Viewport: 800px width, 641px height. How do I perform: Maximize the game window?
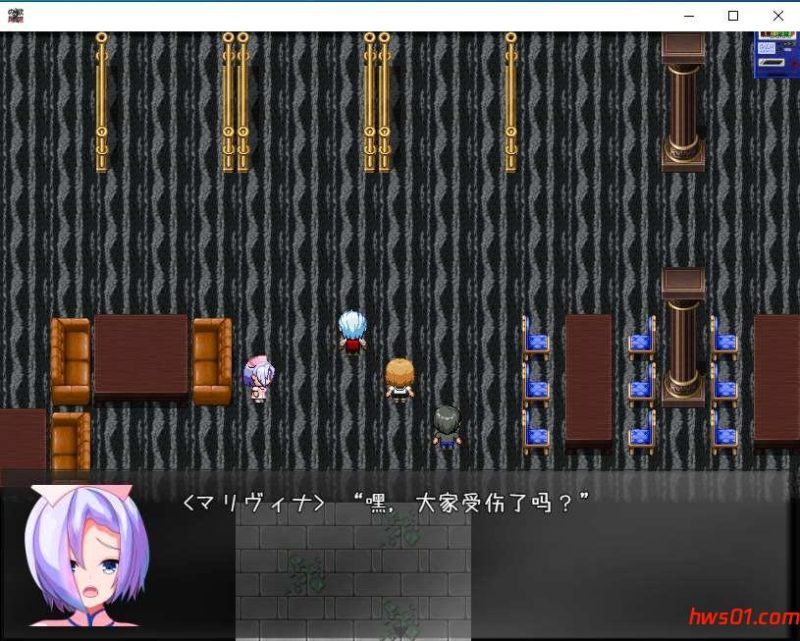tap(731, 16)
